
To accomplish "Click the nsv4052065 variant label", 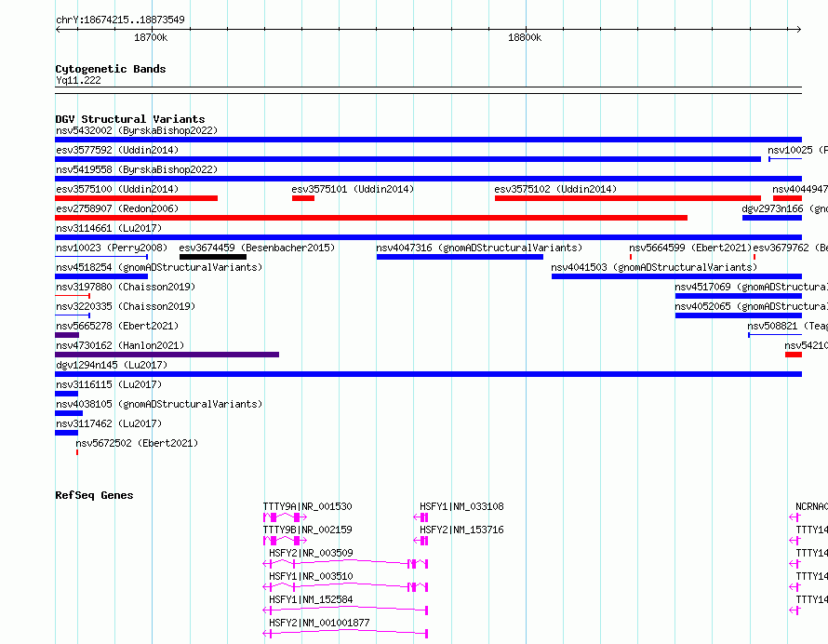I will pyautogui.click(x=751, y=306).
